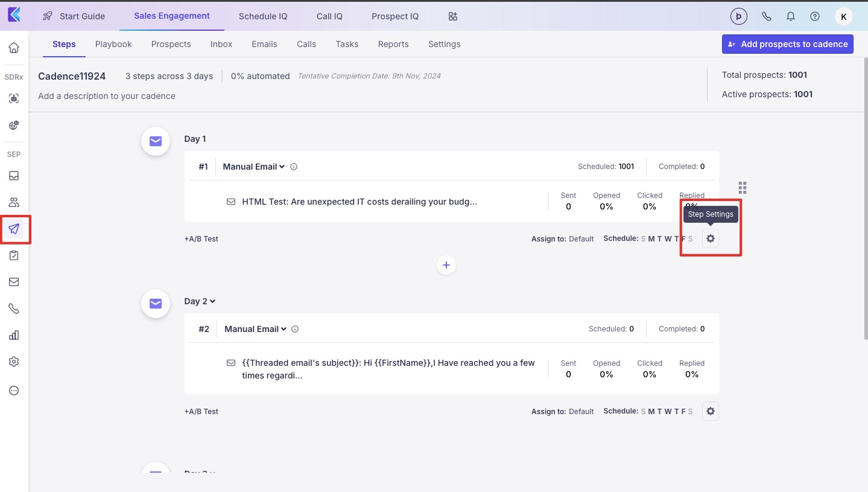Open the apps grid icon beside Prospect IQ
The width and height of the screenshot is (868, 492).
453,16
